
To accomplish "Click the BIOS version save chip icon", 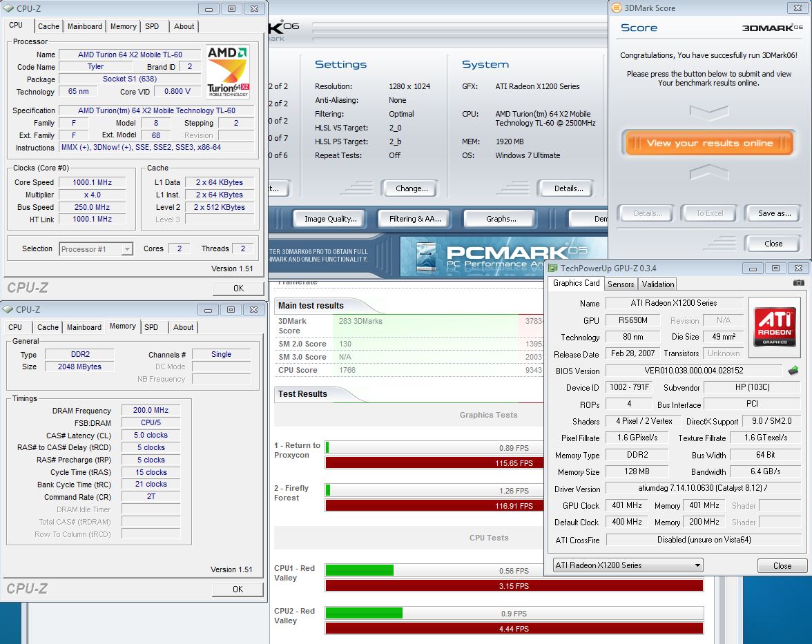I will (x=793, y=371).
